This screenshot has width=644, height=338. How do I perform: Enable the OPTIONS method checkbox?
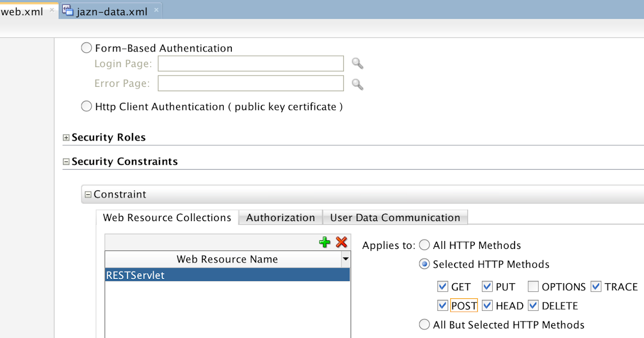tap(533, 286)
